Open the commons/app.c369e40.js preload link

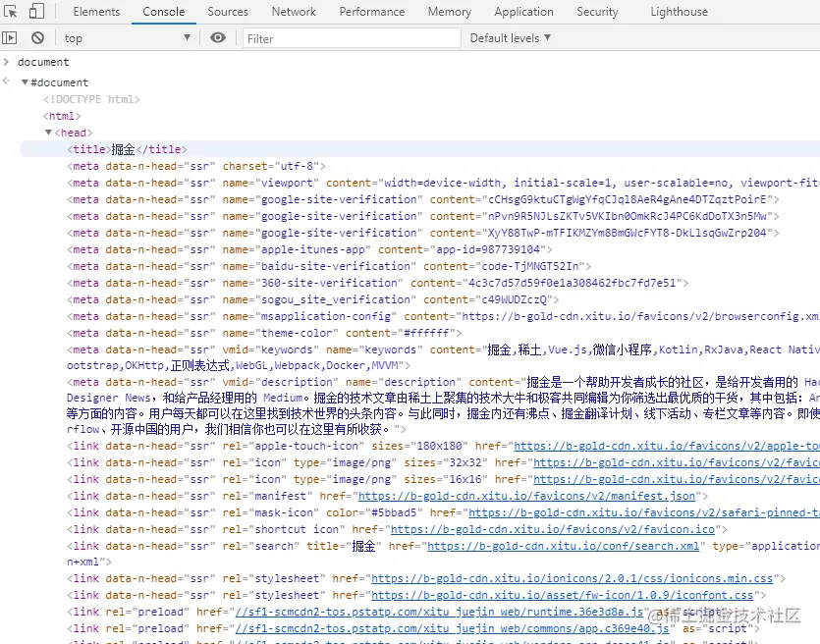pyautogui.click(x=453, y=628)
